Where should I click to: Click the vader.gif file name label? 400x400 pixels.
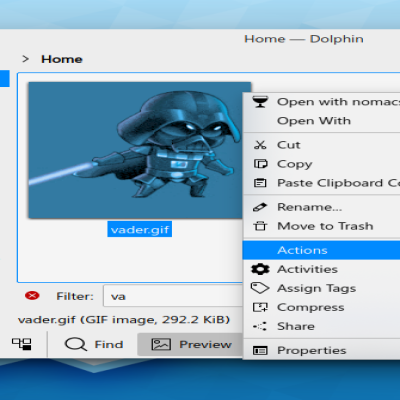pyautogui.click(x=140, y=229)
